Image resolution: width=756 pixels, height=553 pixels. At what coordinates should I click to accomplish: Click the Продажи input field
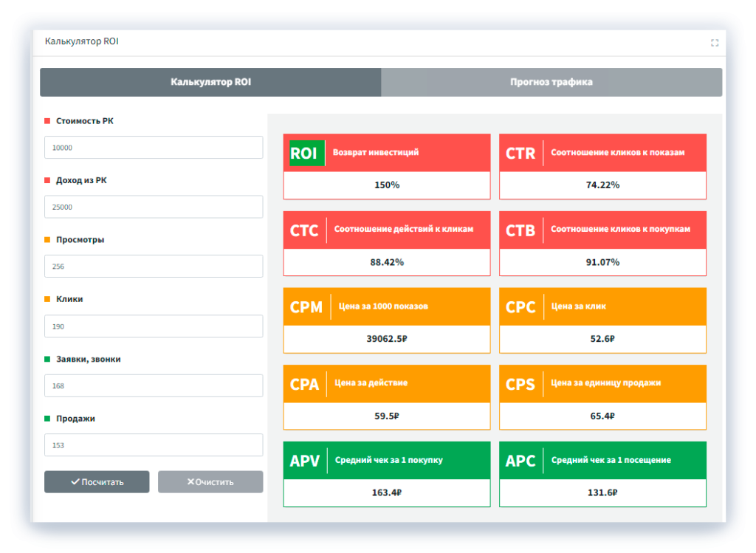[x=154, y=445]
